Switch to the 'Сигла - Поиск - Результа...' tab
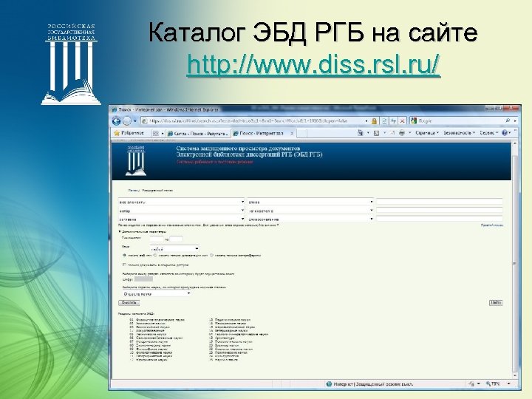532x399 pixels. click(198, 133)
